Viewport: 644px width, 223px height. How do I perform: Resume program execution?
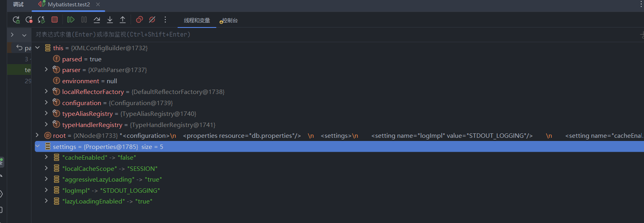point(71,20)
